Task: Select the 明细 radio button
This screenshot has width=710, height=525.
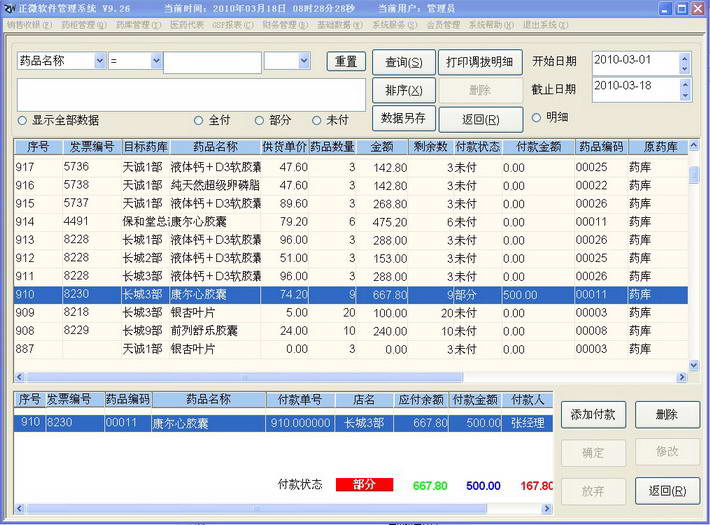Action: (537, 118)
